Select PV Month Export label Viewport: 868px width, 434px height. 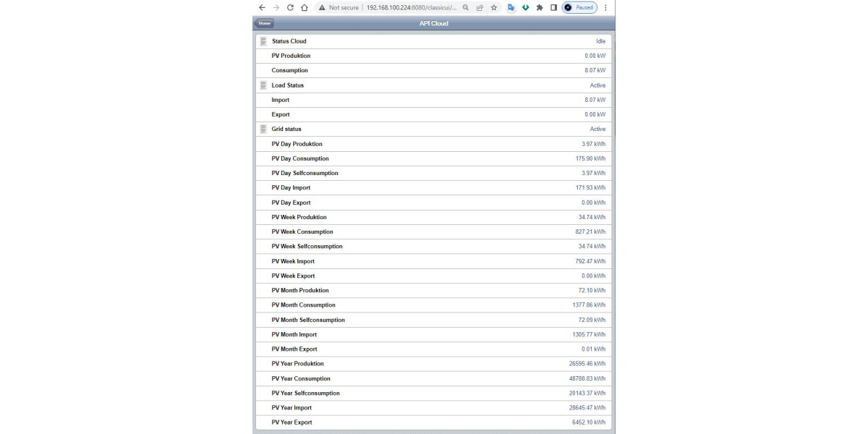tap(294, 349)
